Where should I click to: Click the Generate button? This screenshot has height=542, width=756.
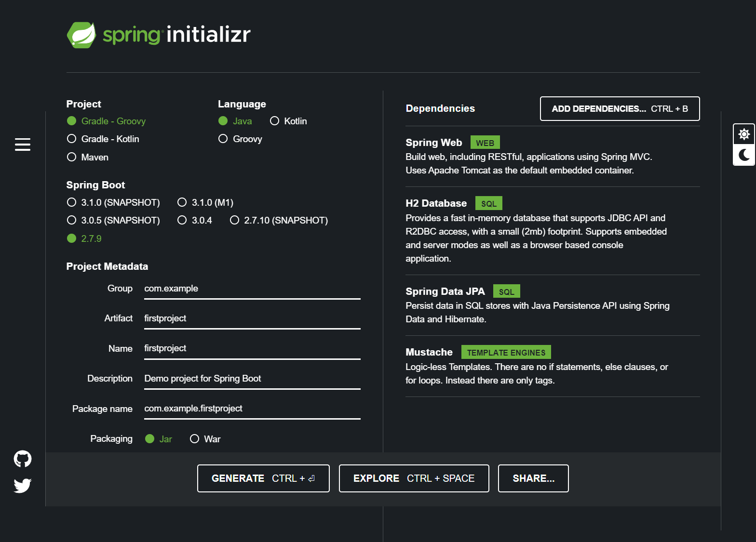tap(263, 478)
